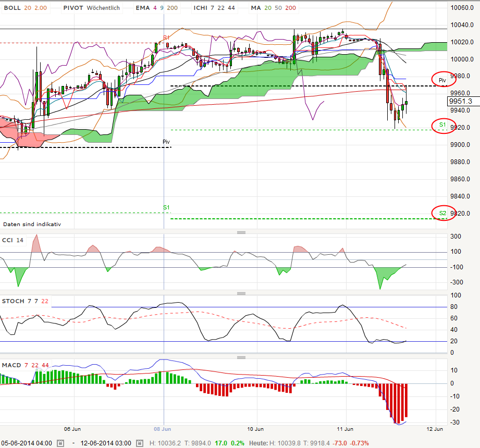This screenshot has height=448, width=480.
Task: Click the circled S1 label on right
Action: (x=442, y=125)
